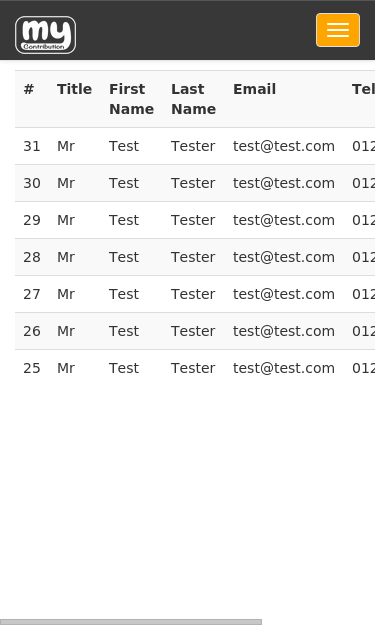Click the email in row 28
The height and width of the screenshot is (627, 375).
click(284, 257)
